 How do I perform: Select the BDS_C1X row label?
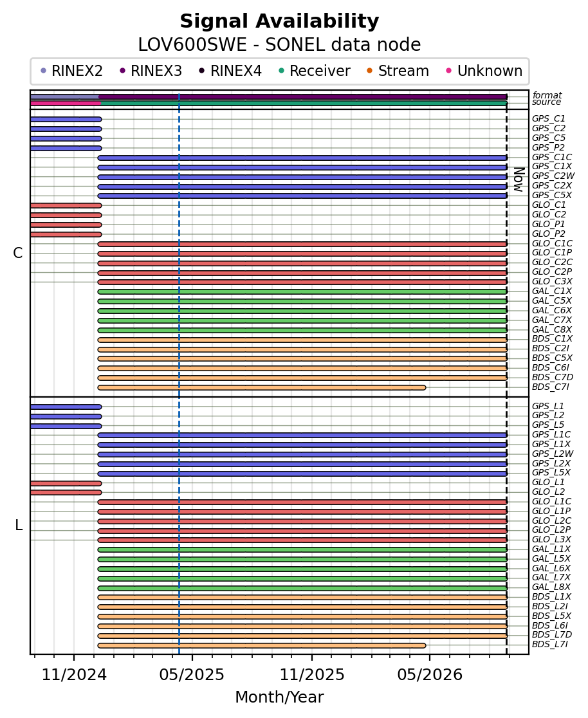coord(552,338)
